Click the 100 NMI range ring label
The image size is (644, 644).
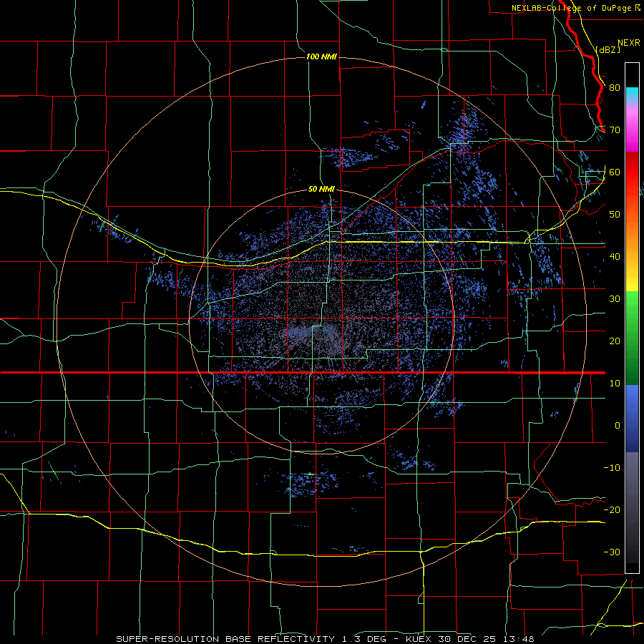click(x=321, y=57)
